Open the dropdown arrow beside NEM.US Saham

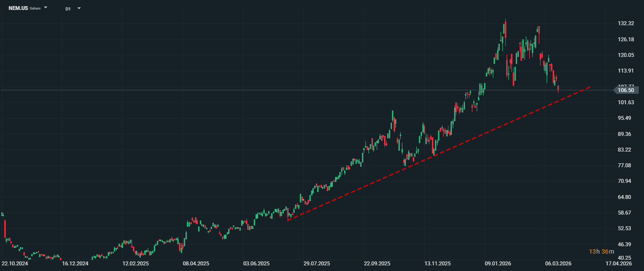point(46,8)
